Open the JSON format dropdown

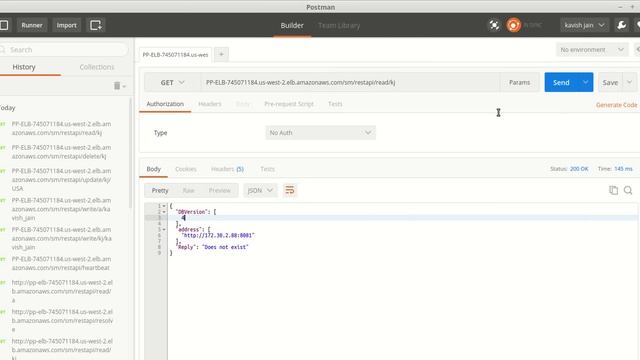click(260, 191)
